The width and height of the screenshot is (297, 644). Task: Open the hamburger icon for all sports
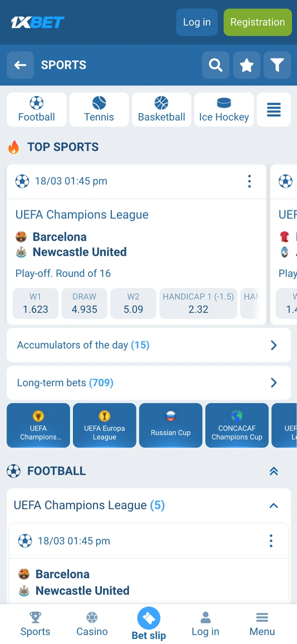[274, 109]
